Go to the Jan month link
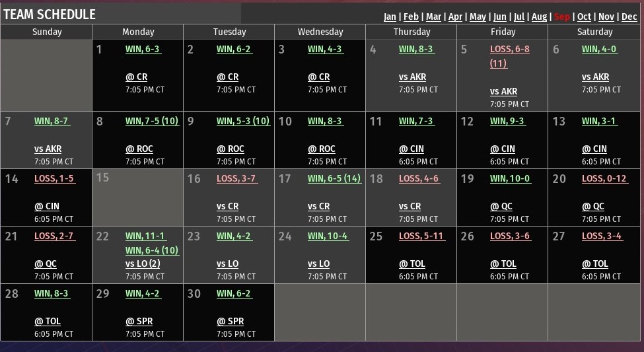Screen dimensions: 644x352 pos(390,17)
